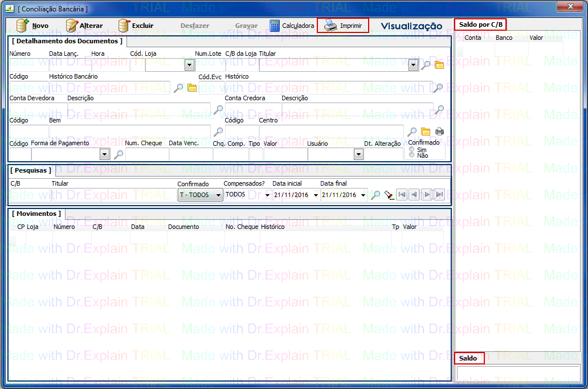Screen dimensions: 588x389
Task: Select the Pesquisas tab
Action: [x=31, y=170]
